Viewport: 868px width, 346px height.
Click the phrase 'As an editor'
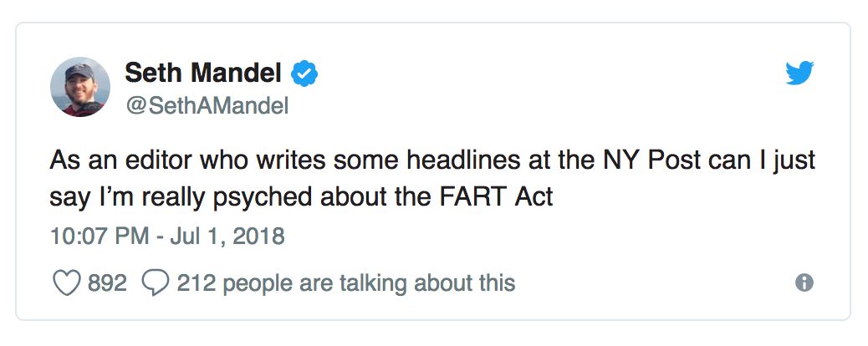tap(119, 160)
